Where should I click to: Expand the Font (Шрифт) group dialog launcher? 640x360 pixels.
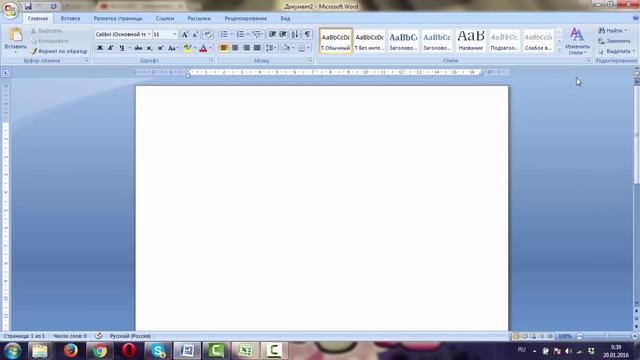click(x=211, y=60)
